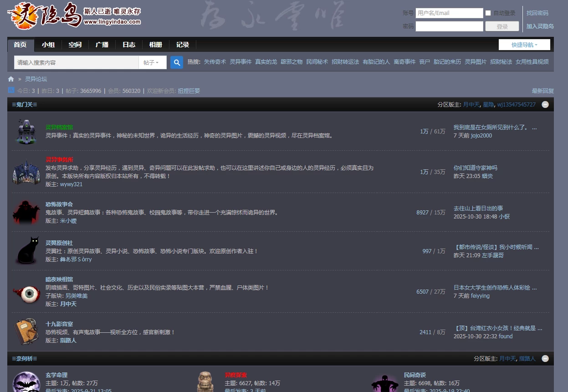Open the 帖子 search type dropdown

click(x=151, y=62)
